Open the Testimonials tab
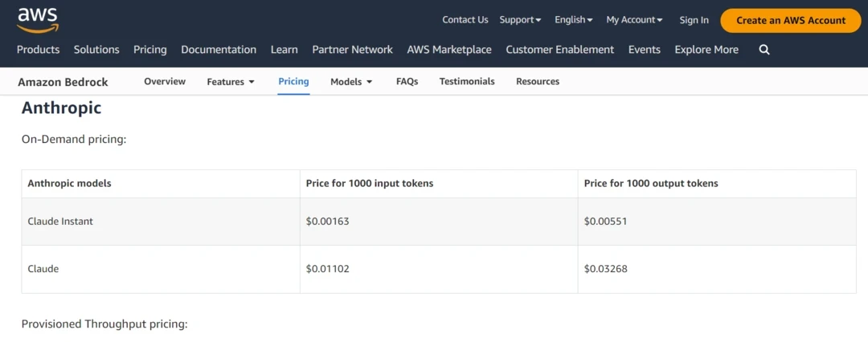This screenshot has height=342, width=868. click(467, 82)
